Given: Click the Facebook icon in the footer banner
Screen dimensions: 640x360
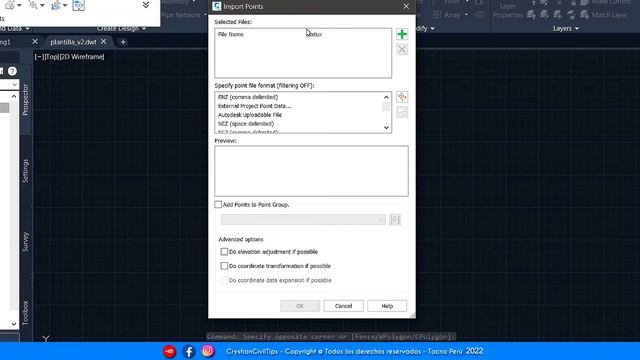Looking at the screenshot, I should point(189,351).
